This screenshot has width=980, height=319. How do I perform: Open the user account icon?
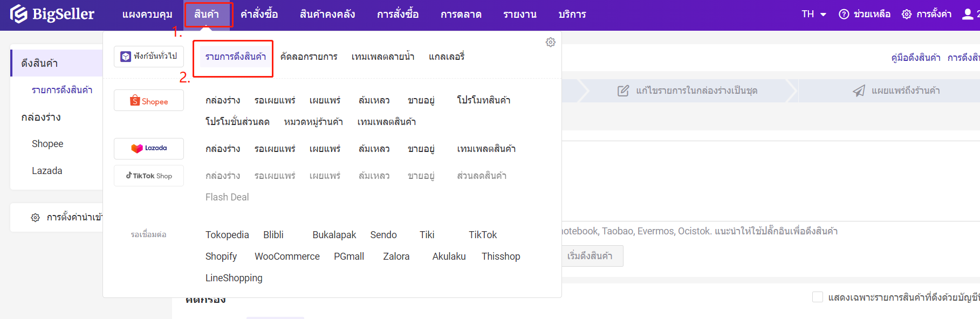[968, 14]
